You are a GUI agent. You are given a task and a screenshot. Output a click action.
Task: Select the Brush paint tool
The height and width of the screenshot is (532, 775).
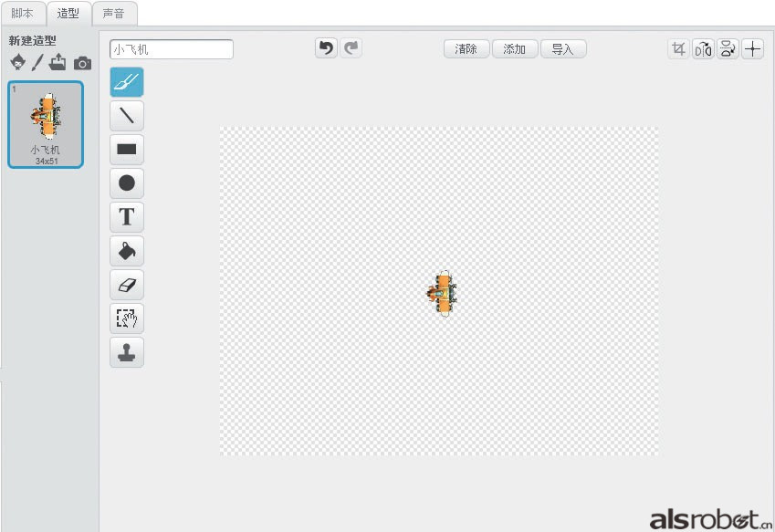(127, 82)
